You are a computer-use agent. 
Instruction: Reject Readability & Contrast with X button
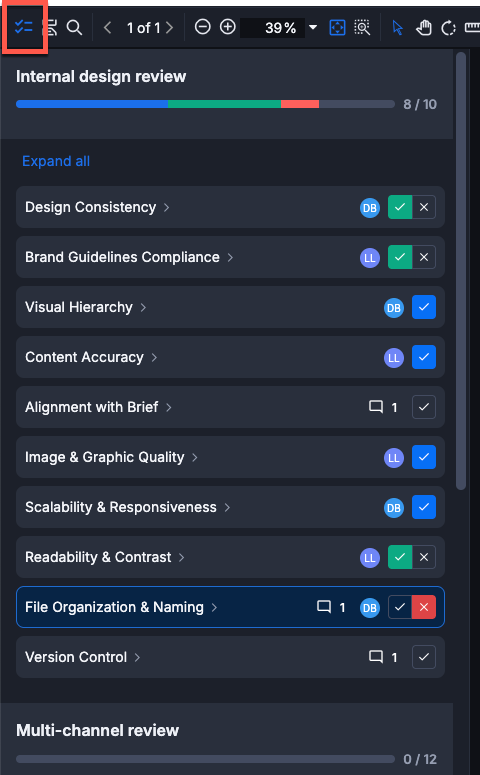click(424, 557)
